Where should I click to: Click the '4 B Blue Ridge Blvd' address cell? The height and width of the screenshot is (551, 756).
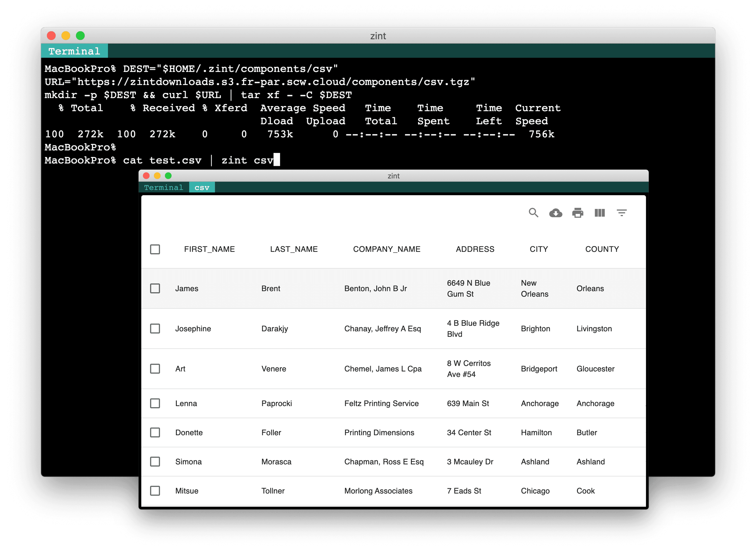(x=473, y=329)
